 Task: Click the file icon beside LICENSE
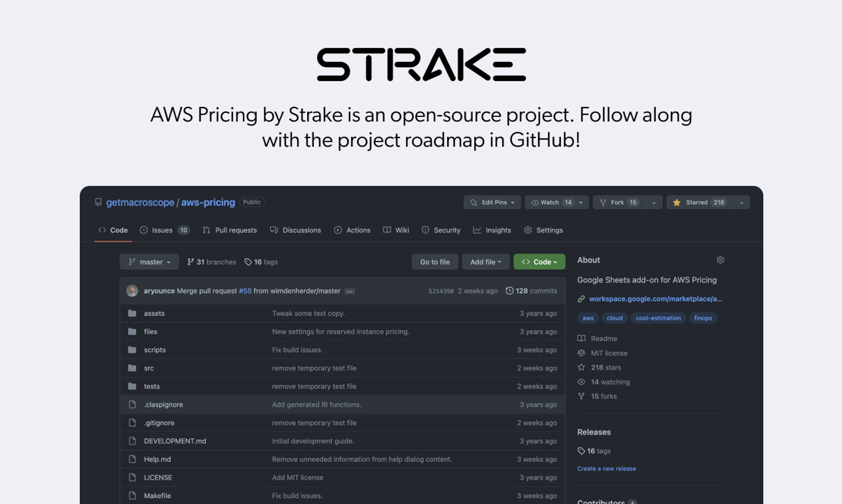[x=132, y=477]
